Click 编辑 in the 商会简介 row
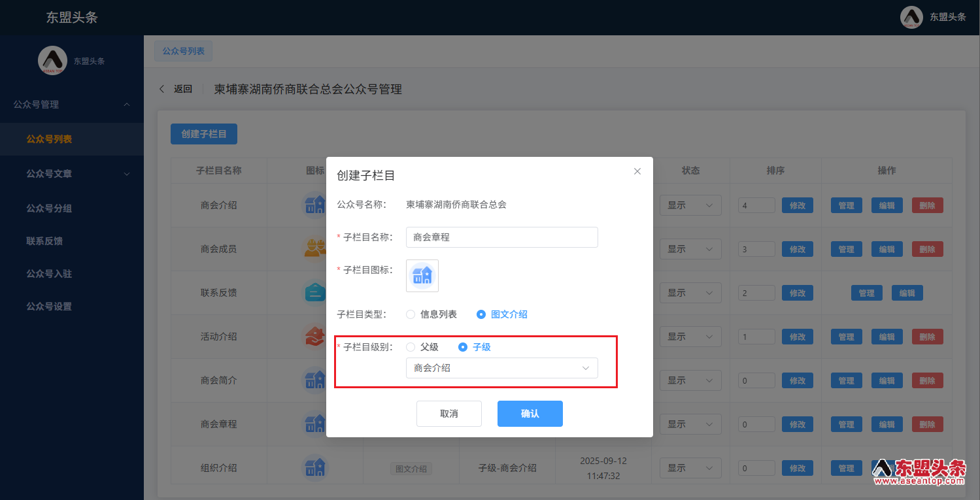980x500 pixels. tap(887, 380)
